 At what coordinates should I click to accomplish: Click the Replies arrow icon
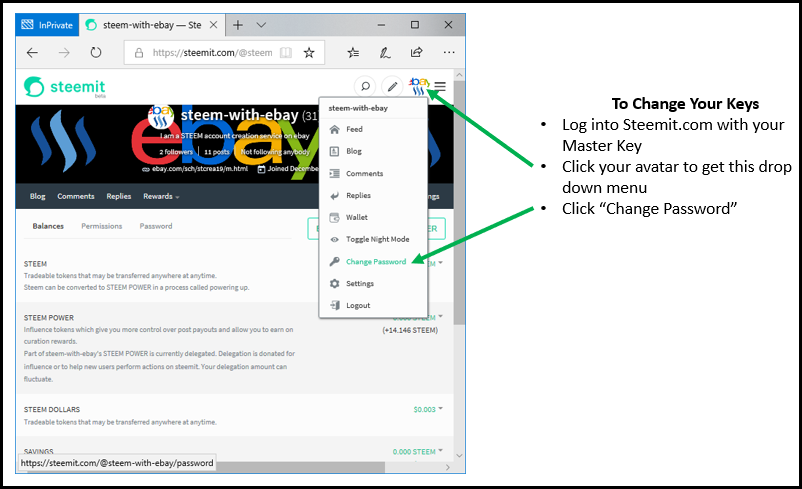pyautogui.click(x=335, y=195)
